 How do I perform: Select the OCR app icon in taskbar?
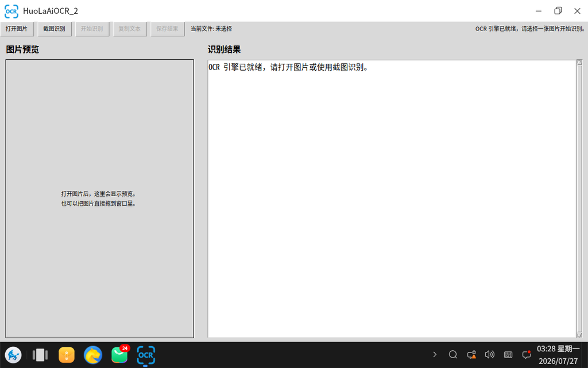click(x=146, y=355)
